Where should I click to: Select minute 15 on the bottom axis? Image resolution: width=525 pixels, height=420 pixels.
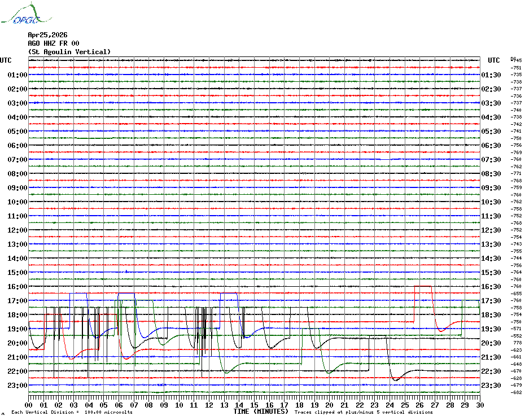254,405
